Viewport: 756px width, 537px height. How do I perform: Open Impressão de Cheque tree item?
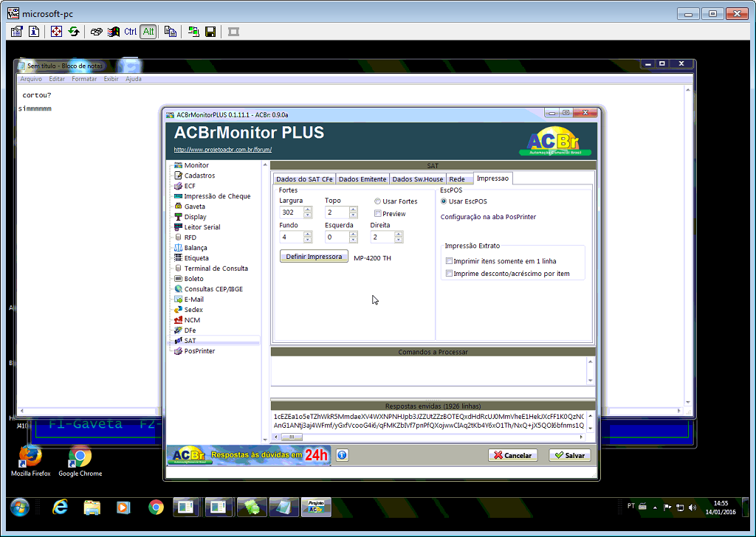click(217, 196)
